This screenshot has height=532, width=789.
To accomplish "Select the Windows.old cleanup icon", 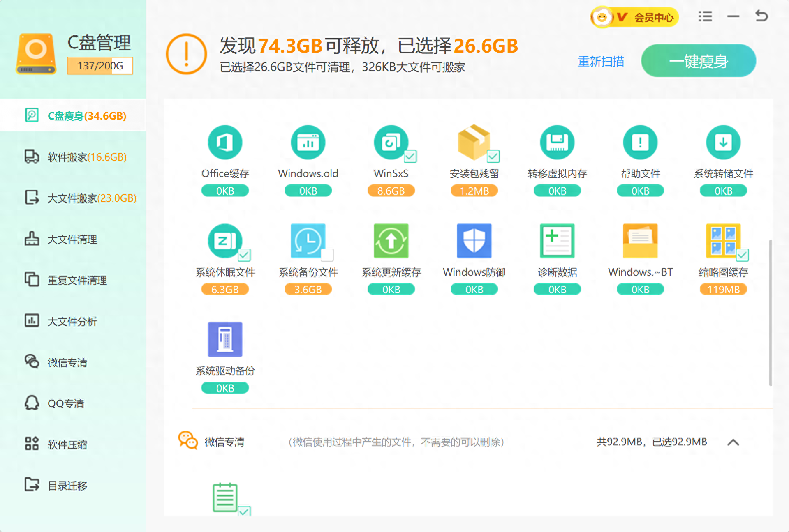I will click(308, 143).
